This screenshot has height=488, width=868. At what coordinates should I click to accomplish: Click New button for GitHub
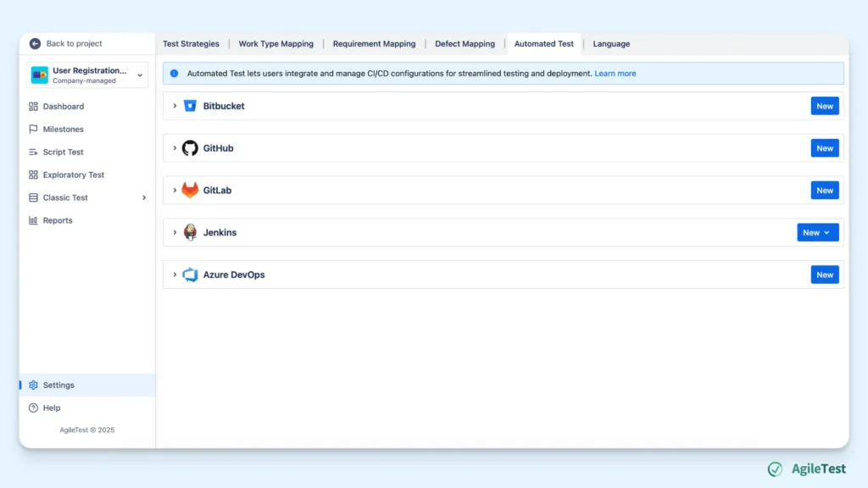pos(825,147)
